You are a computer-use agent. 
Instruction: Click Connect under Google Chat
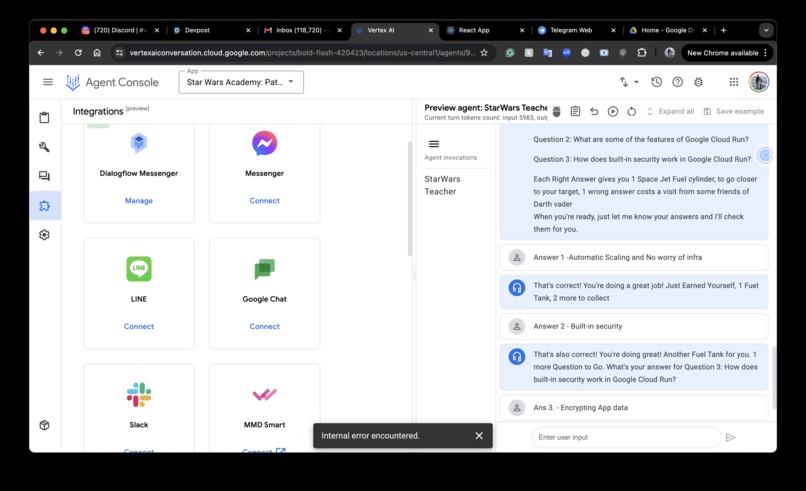(x=264, y=326)
